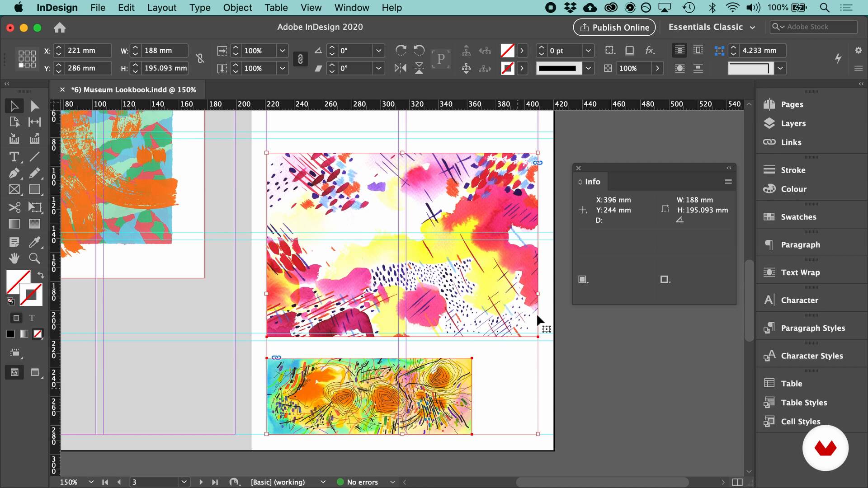Screen dimensions: 868x488
Task: Set formatting affects container
Action: click(16, 318)
